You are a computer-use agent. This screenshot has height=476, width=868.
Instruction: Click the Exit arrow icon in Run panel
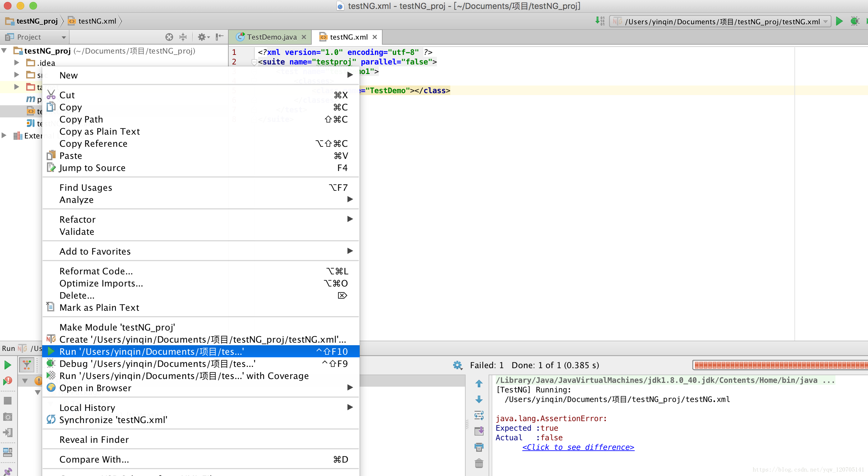point(7,433)
